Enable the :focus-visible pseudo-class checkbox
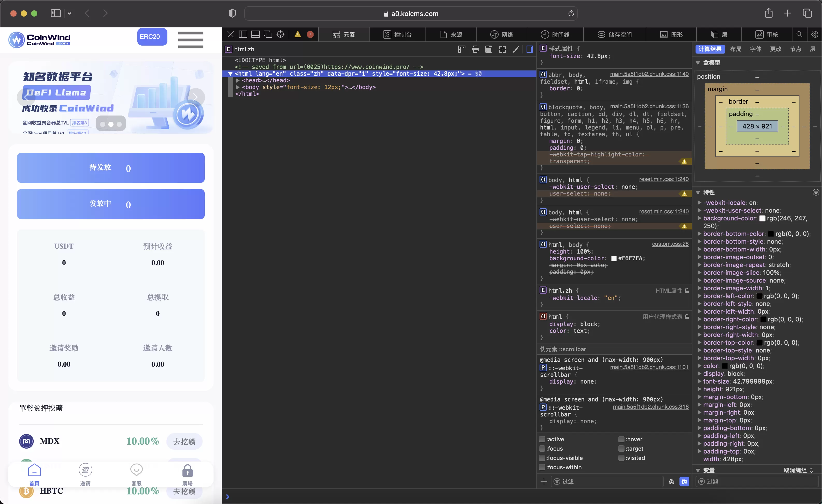 coord(542,458)
